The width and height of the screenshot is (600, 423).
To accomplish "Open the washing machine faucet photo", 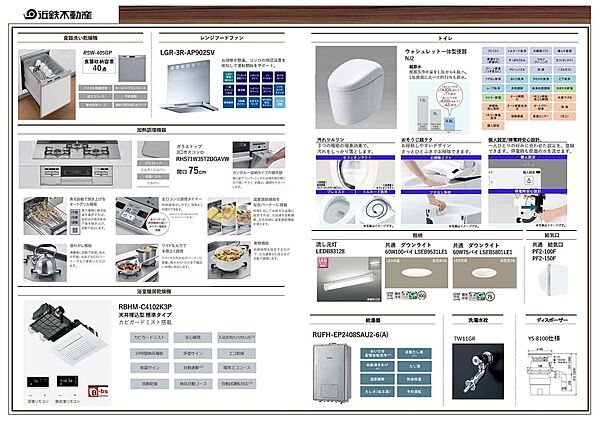I will pos(478,371).
